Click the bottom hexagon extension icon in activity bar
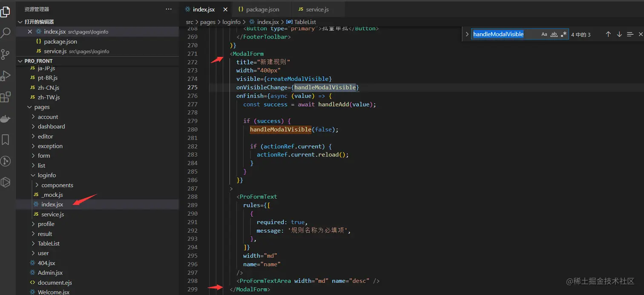The width and height of the screenshot is (644, 295). (x=5, y=182)
